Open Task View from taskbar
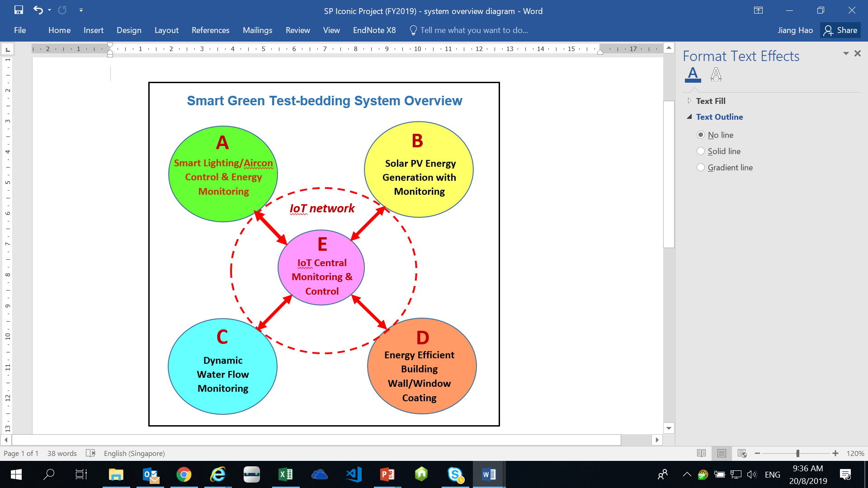 point(81,474)
